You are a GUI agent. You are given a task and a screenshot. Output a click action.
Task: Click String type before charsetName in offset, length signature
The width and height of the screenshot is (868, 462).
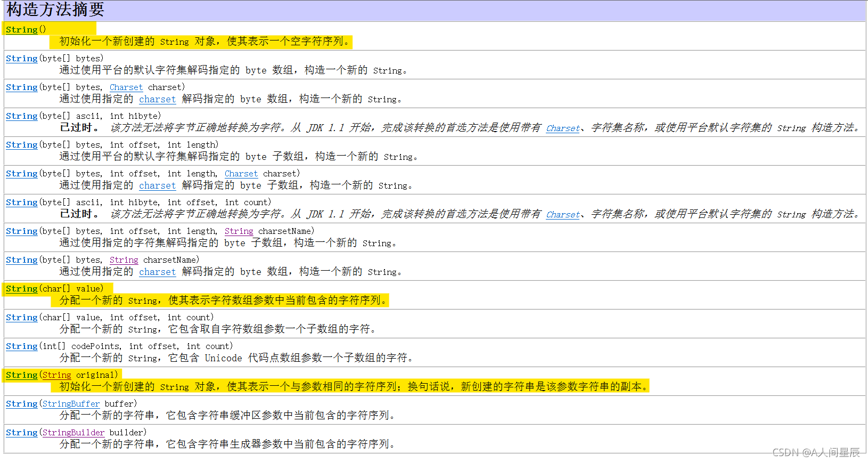(x=239, y=231)
